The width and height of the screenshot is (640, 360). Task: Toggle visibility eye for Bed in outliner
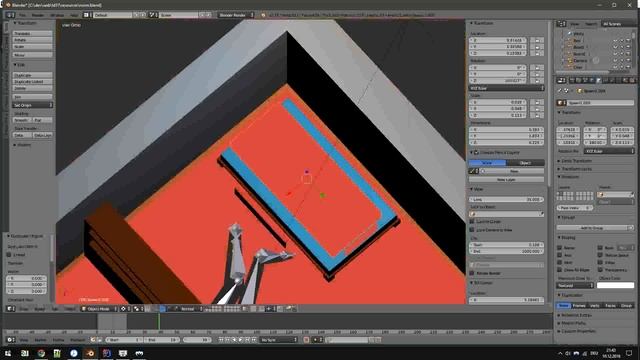tap(615, 41)
